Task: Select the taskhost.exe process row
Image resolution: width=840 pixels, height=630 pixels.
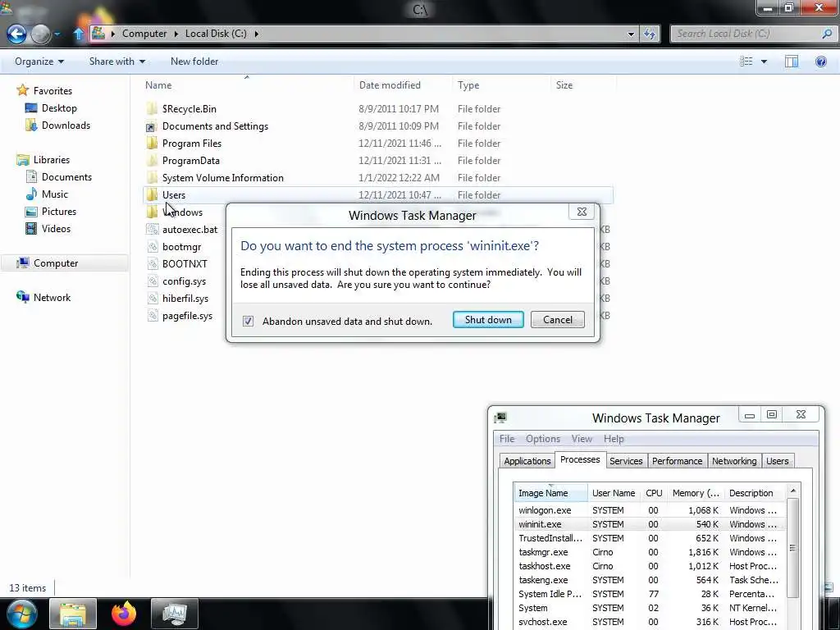Action: click(x=648, y=566)
